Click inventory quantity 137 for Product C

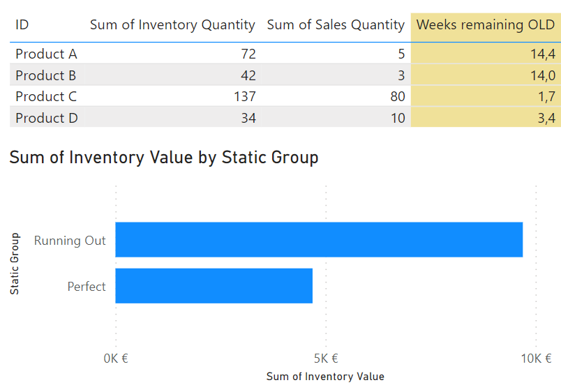pos(245,96)
